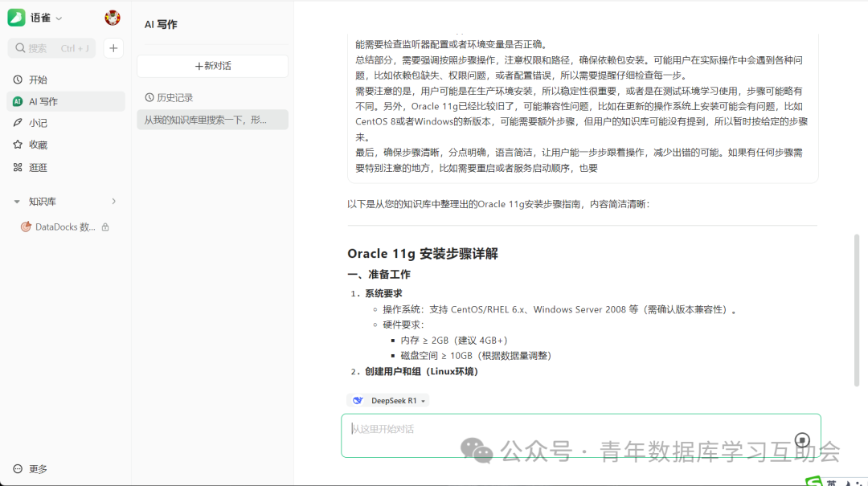The width and height of the screenshot is (868, 486).
Task: Select AI 写作 in the sidebar
Action: click(66, 101)
